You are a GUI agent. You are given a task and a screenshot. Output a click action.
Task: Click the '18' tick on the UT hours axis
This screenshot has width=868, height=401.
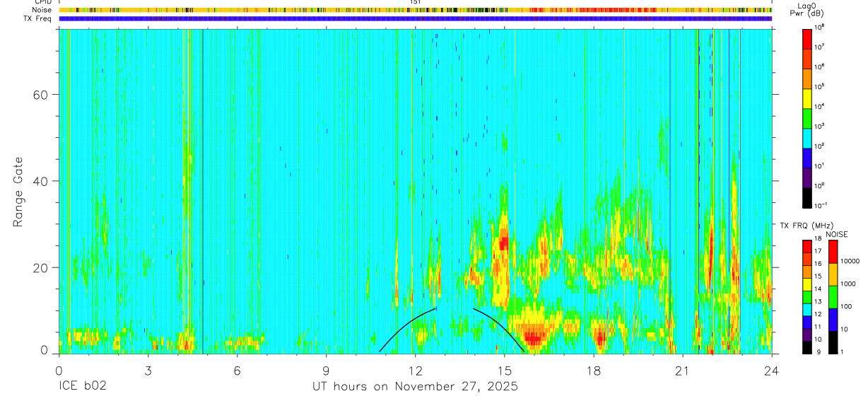[x=594, y=370]
